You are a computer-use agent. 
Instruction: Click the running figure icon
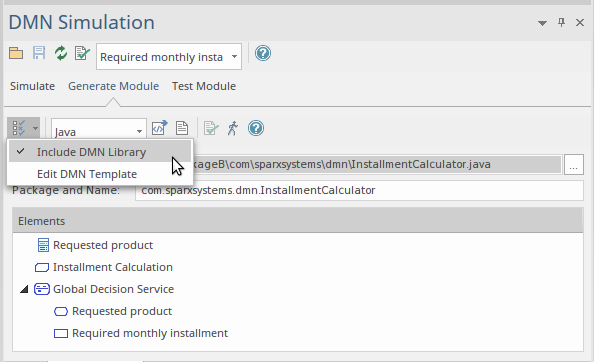pos(233,128)
